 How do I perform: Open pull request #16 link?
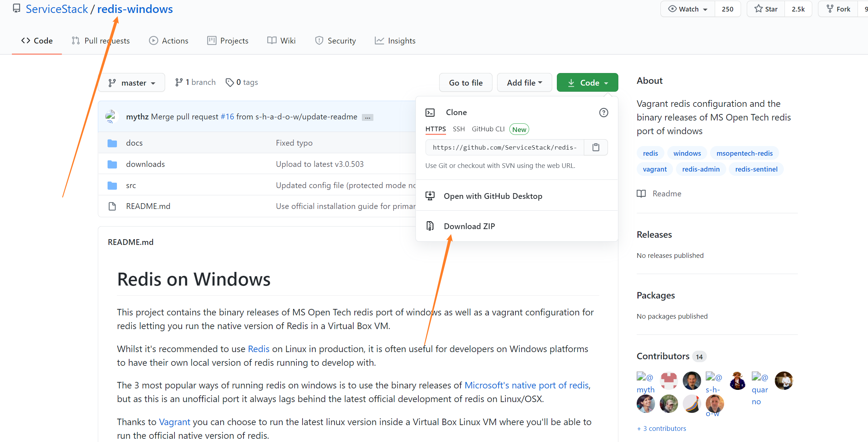[x=227, y=117]
